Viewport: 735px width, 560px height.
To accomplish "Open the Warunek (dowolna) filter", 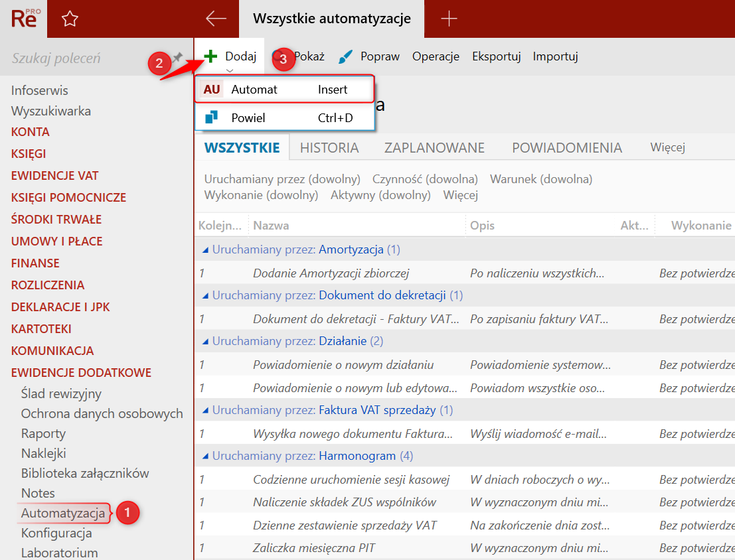I will pyautogui.click(x=541, y=179).
